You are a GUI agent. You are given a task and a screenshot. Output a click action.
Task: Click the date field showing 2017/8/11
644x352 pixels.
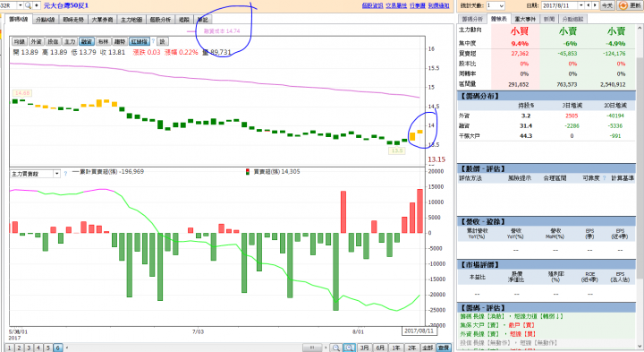tap(560, 5)
